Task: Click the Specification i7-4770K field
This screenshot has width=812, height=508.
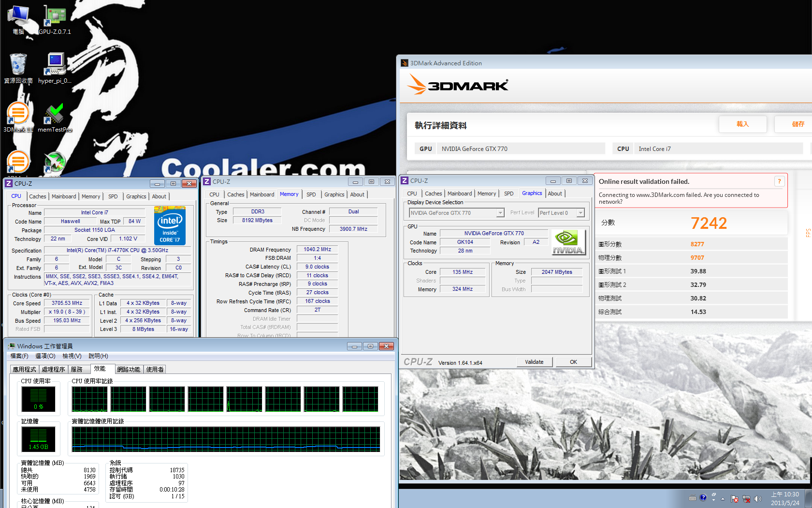Action: 117,251
